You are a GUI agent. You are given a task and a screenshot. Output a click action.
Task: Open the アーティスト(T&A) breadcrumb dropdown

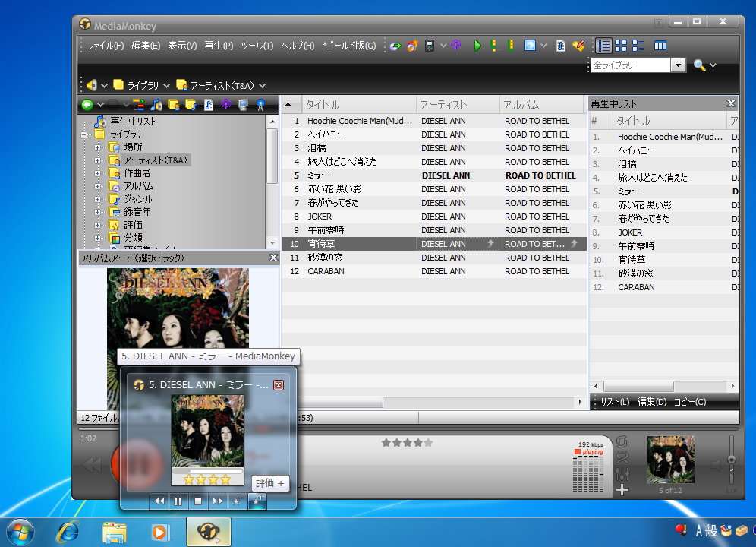263,85
